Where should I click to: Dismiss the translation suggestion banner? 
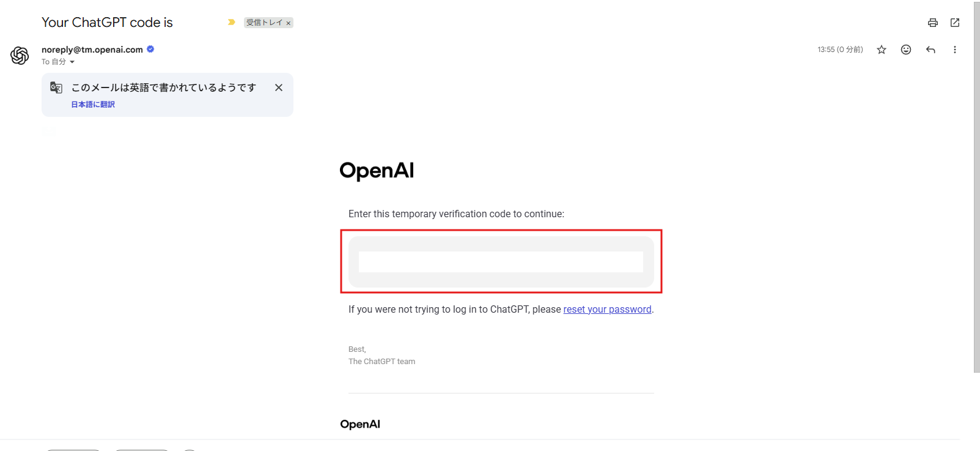(x=279, y=88)
